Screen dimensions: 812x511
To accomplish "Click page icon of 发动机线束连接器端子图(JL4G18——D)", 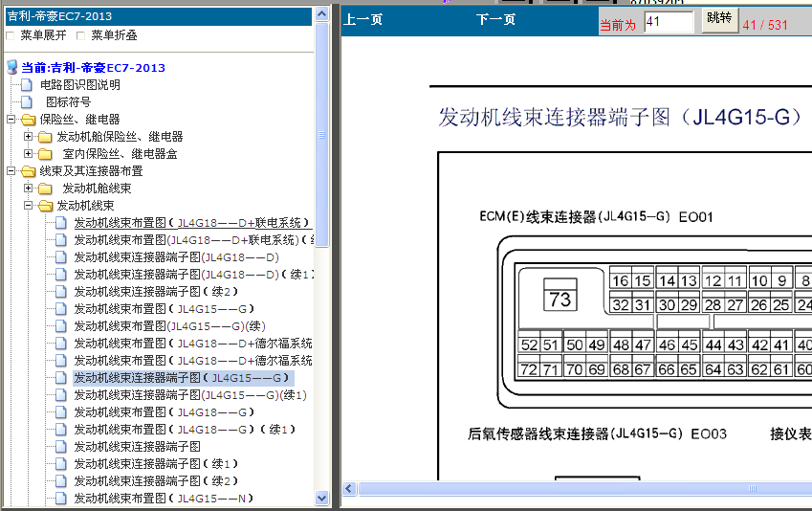I will pyautogui.click(x=61, y=257).
